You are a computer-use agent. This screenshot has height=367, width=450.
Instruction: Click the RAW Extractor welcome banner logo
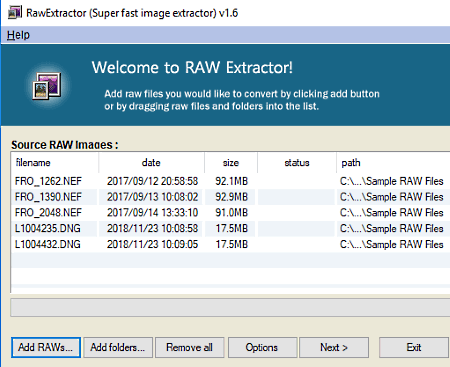47,86
